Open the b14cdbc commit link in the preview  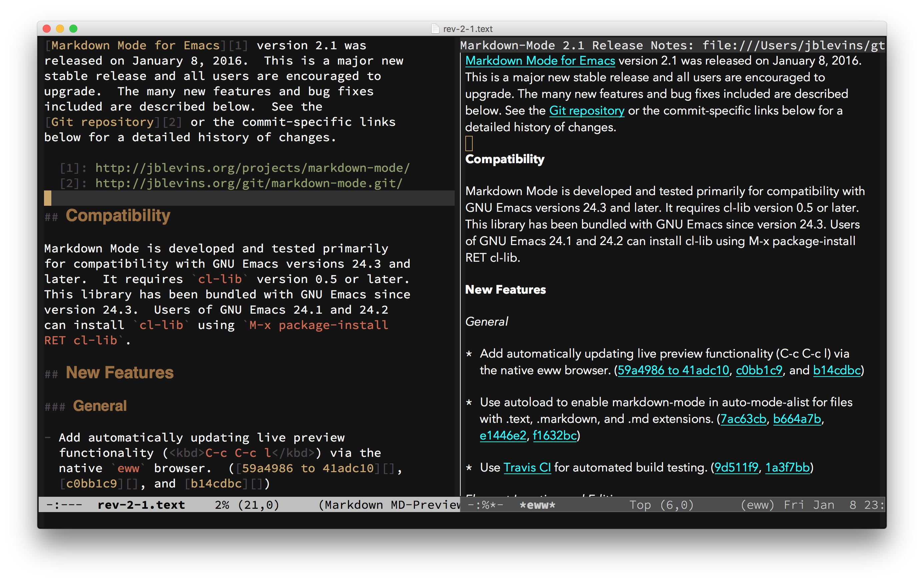pos(837,370)
